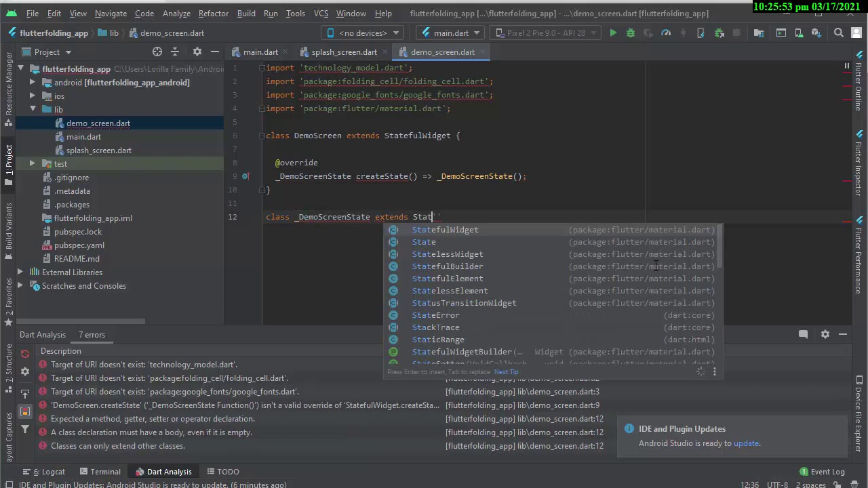Open pubspec.yaml in project tree

pyautogui.click(x=79, y=245)
